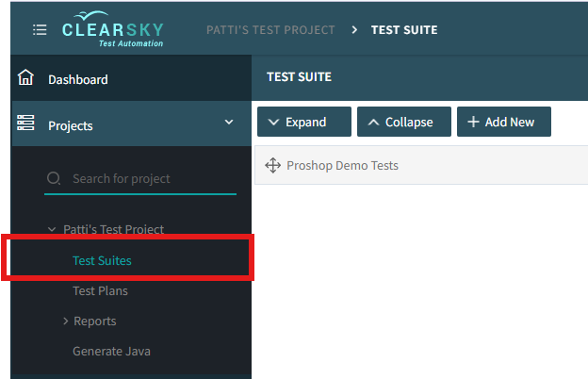
Task: Go to Patti's Test Project breadcrumb
Action: coord(270,29)
